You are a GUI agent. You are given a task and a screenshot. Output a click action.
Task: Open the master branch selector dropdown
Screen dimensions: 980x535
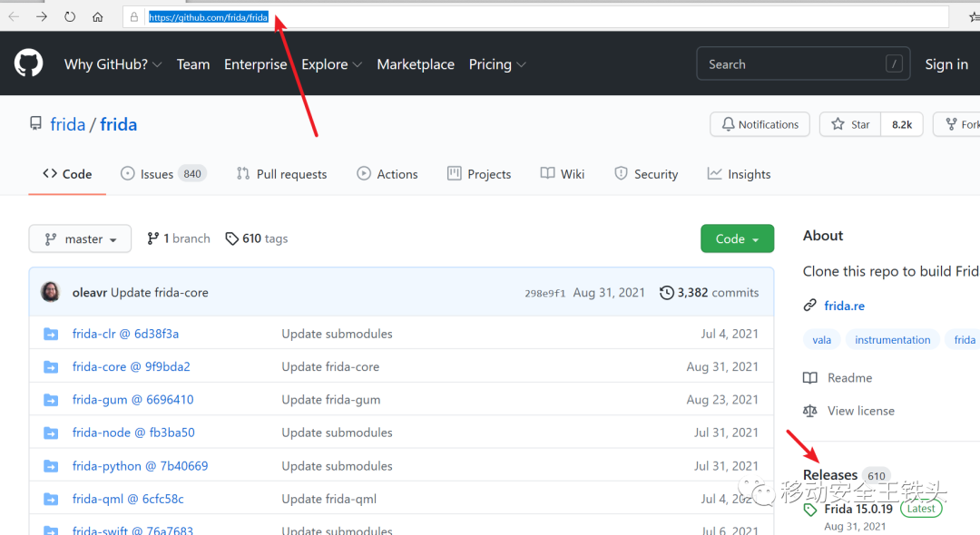click(80, 238)
